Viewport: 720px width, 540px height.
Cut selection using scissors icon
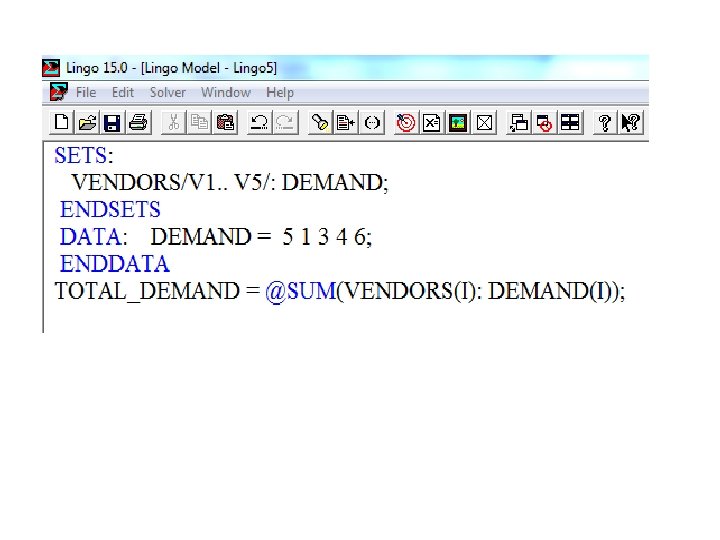tap(174, 123)
